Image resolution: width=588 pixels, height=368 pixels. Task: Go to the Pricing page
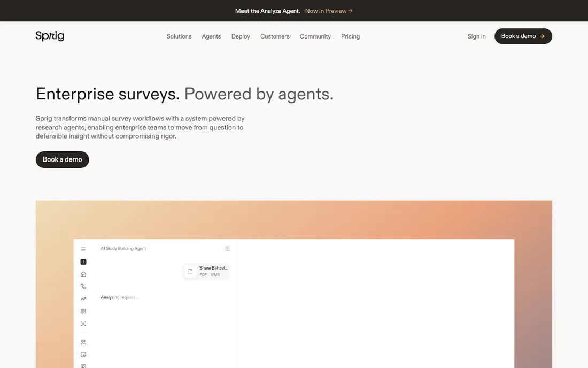(x=350, y=36)
